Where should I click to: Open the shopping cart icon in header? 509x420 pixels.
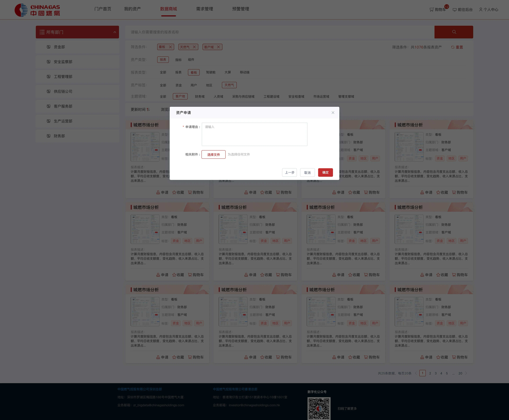tap(431, 9)
